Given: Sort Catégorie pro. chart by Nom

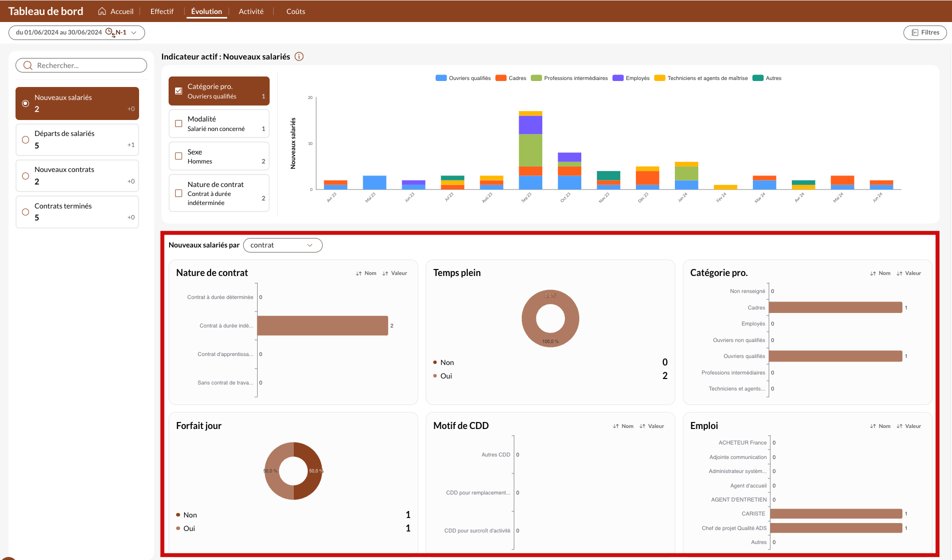Looking at the screenshot, I should pyautogui.click(x=880, y=273).
